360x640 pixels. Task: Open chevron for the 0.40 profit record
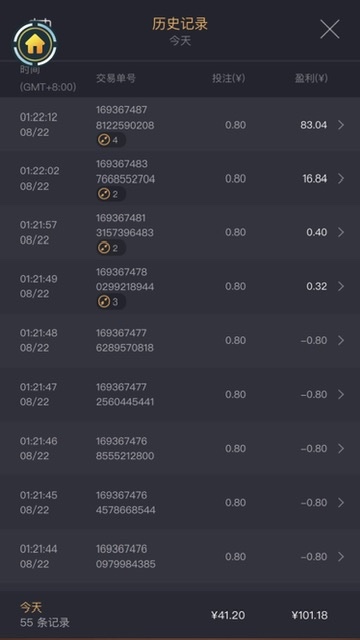point(341,232)
